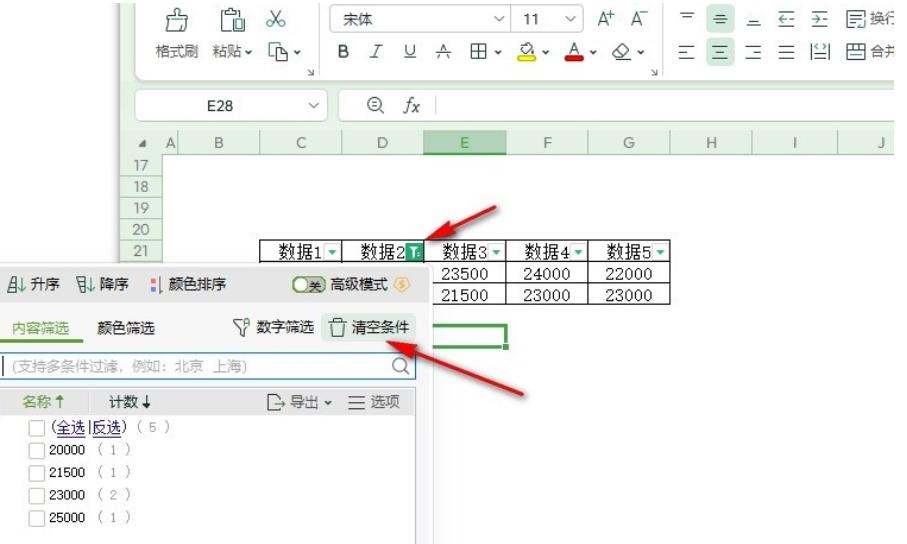Click the distributed alignment icon

coord(820,52)
